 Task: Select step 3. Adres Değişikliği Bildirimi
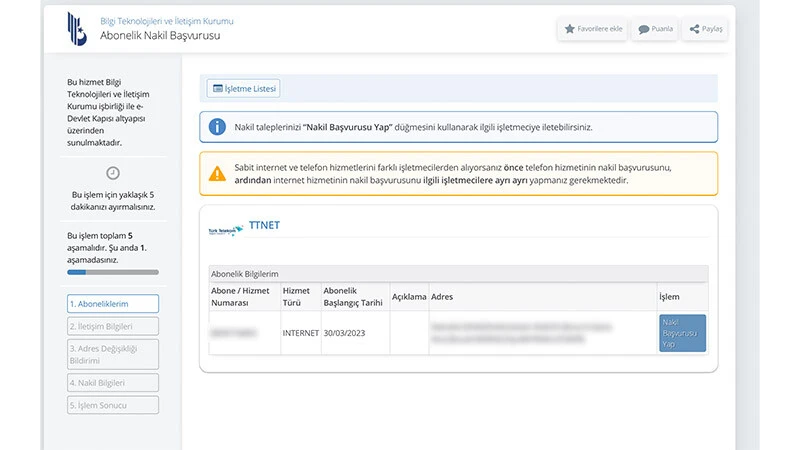[113, 355]
